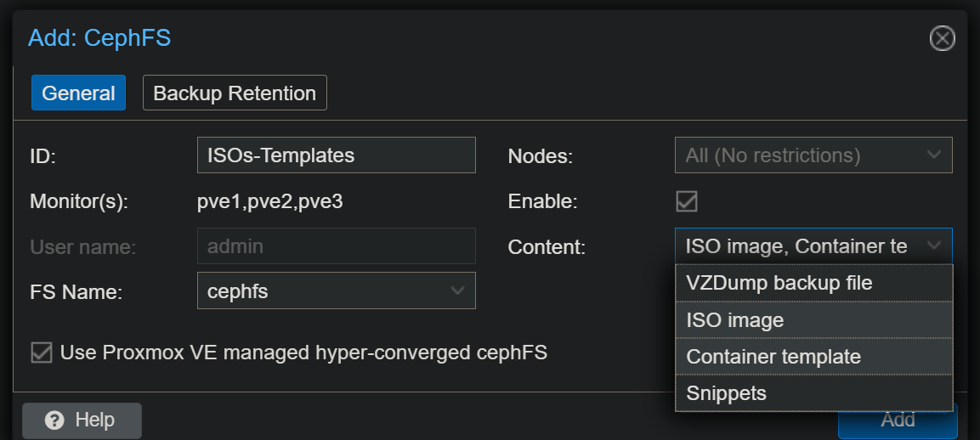The image size is (980, 440).
Task: Open the Nodes dropdown
Action: pyautogui.click(x=813, y=155)
